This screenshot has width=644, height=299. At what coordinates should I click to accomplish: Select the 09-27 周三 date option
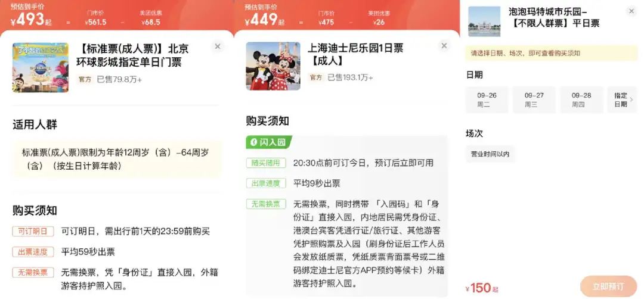pos(534,99)
